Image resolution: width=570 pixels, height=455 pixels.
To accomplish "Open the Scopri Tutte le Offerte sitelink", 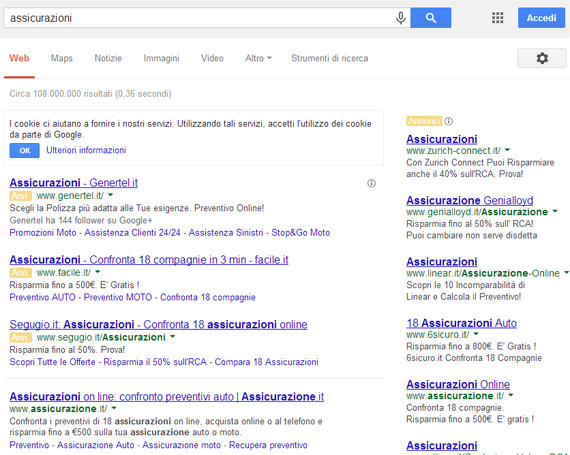I will (52, 362).
